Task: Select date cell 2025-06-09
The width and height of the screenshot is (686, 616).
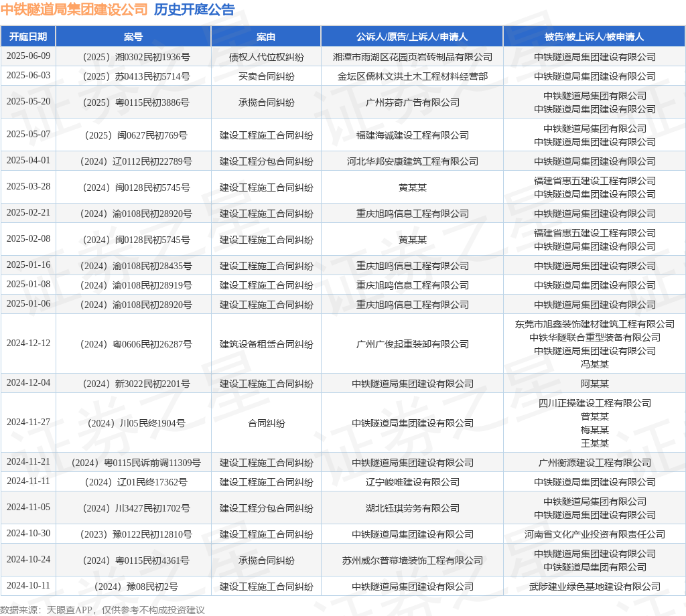Action: click(28, 56)
